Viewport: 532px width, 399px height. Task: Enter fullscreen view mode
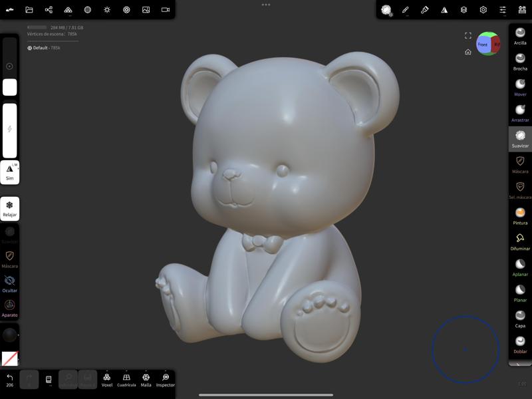pyautogui.click(x=468, y=36)
